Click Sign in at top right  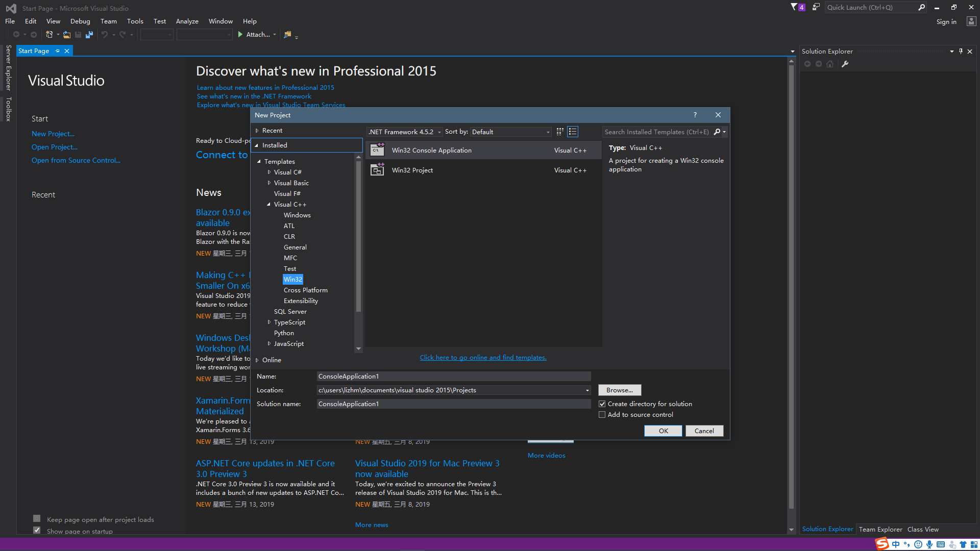(x=946, y=21)
